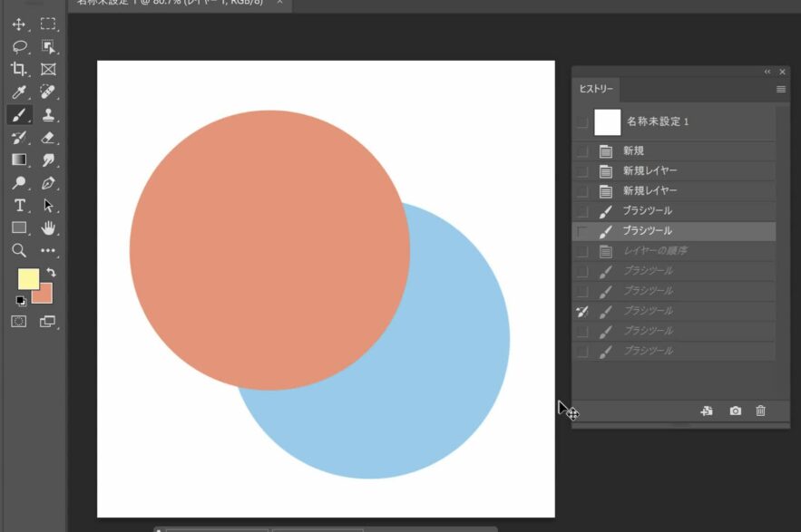Screen dimensions: 801x532
Task: Select the Pen tool
Action: (x=48, y=183)
